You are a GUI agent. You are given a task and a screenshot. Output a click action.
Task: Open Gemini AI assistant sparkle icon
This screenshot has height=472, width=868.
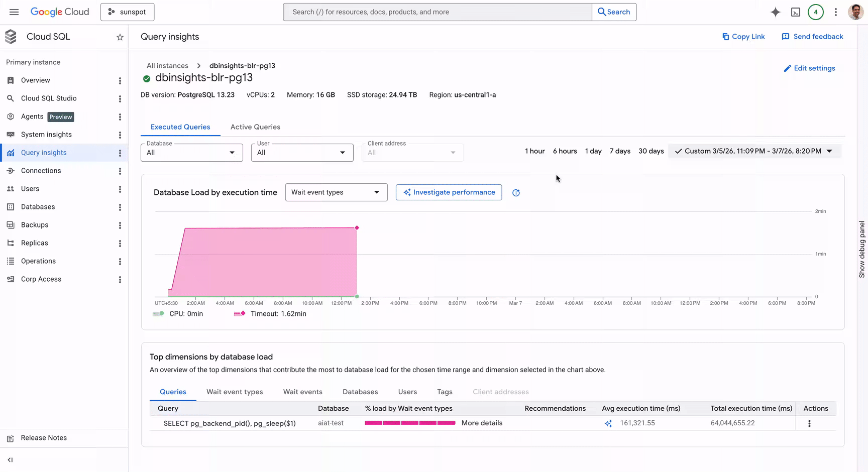776,12
